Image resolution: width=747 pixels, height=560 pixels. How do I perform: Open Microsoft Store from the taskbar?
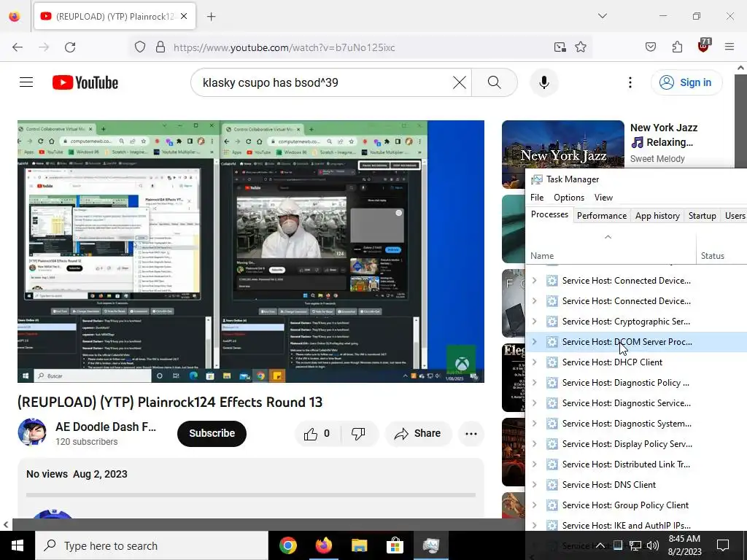click(395, 545)
